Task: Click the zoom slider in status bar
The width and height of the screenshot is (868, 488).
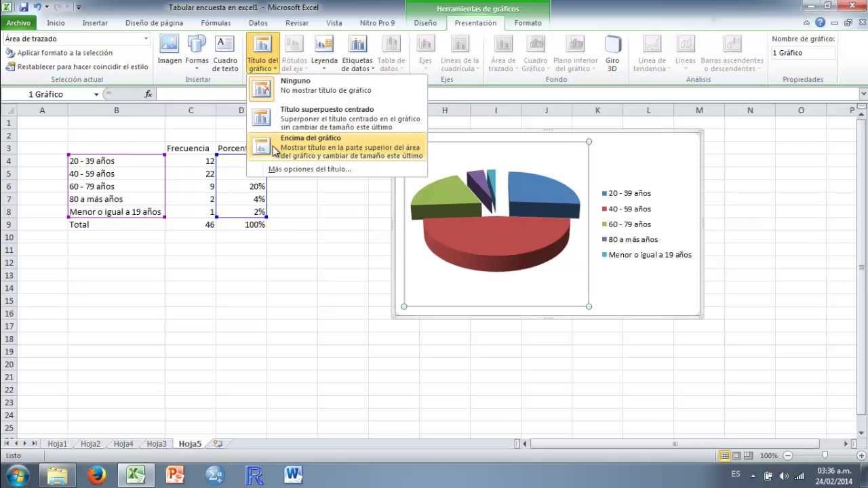Action: point(825,456)
